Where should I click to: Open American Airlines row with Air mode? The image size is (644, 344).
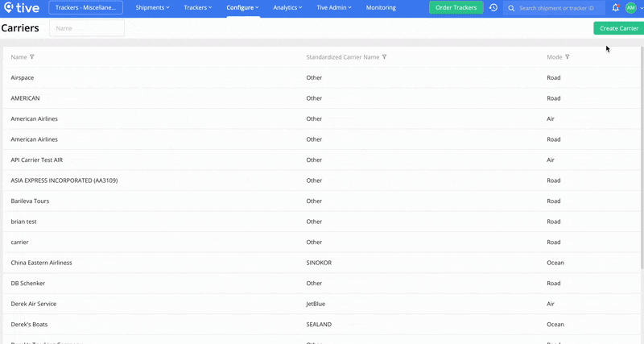click(321, 118)
